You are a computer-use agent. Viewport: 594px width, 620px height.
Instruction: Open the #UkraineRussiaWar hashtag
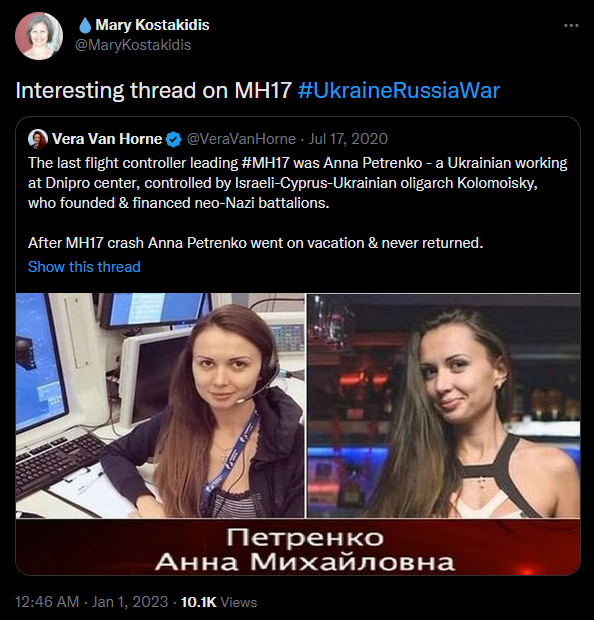point(399,90)
